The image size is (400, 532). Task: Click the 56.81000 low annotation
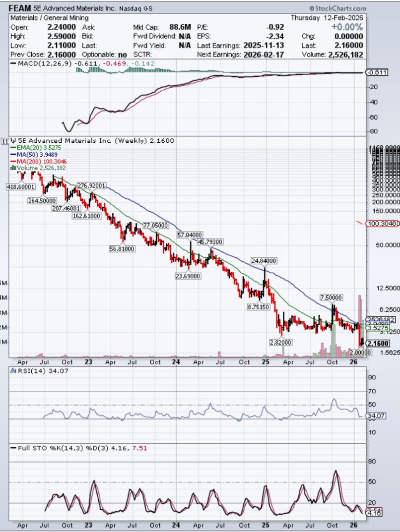tap(122, 249)
